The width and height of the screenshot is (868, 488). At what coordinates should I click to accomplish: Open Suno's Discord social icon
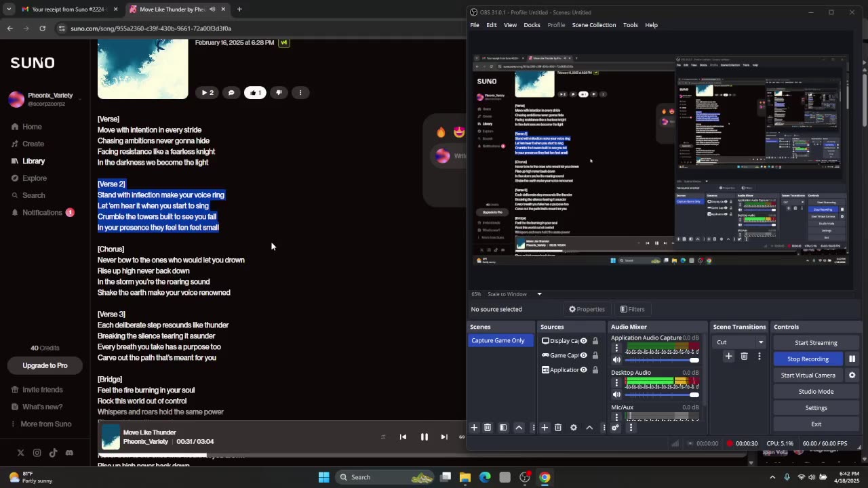[x=69, y=453]
